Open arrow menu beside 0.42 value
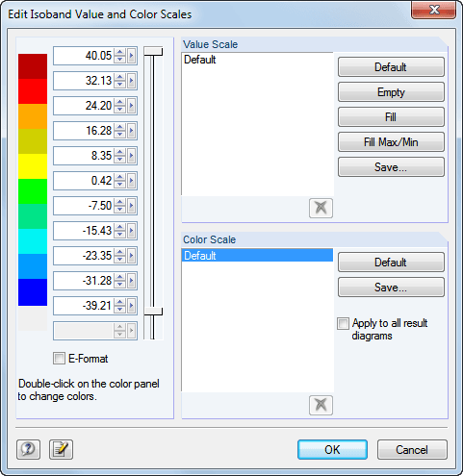 pos(131,181)
